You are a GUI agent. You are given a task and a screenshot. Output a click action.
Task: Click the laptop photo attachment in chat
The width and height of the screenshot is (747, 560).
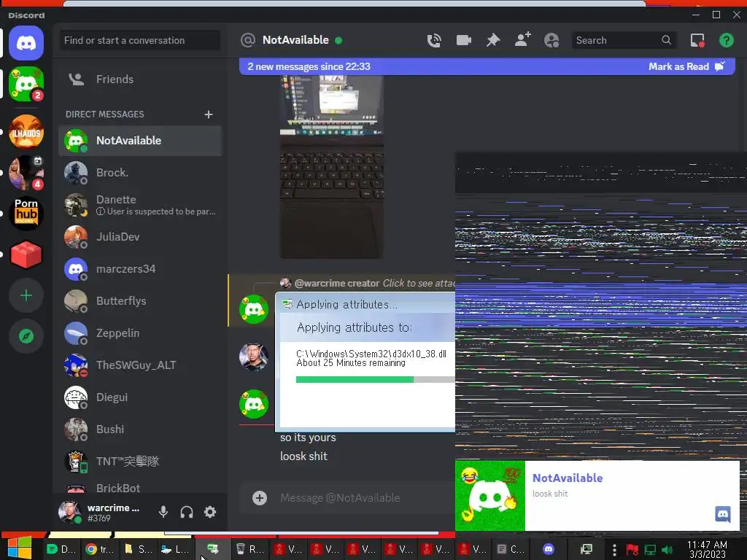click(x=332, y=167)
